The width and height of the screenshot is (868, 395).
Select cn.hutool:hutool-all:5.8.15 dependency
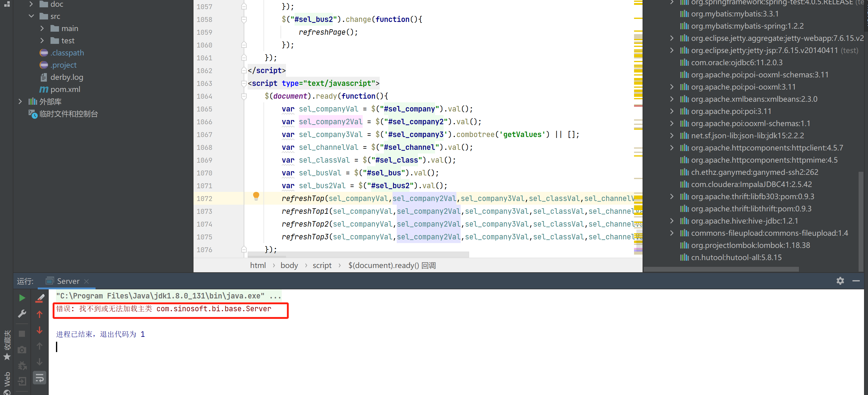pos(736,257)
